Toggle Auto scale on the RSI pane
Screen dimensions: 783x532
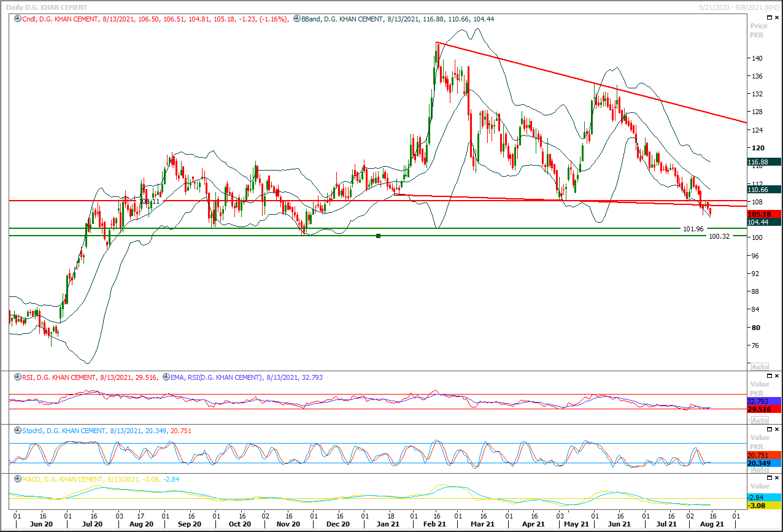(x=760, y=420)
